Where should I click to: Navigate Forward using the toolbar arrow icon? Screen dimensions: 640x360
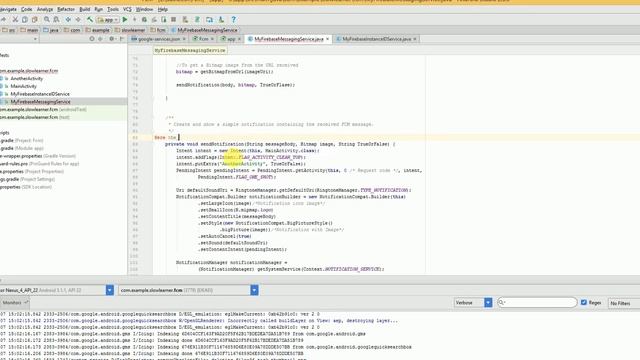click(78, 20)
